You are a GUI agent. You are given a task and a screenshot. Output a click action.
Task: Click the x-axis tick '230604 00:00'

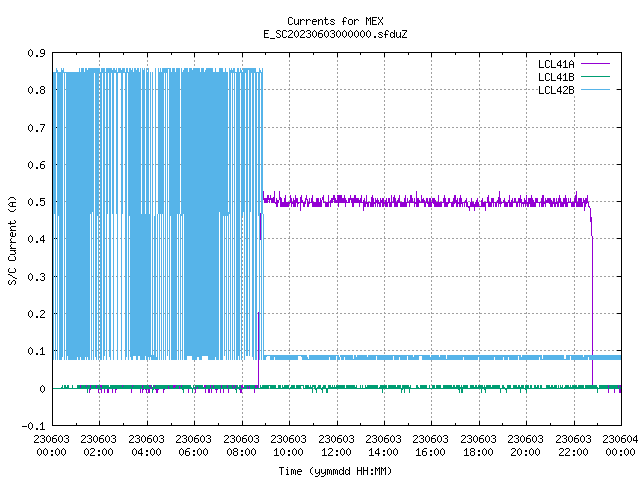click(620, 445)
